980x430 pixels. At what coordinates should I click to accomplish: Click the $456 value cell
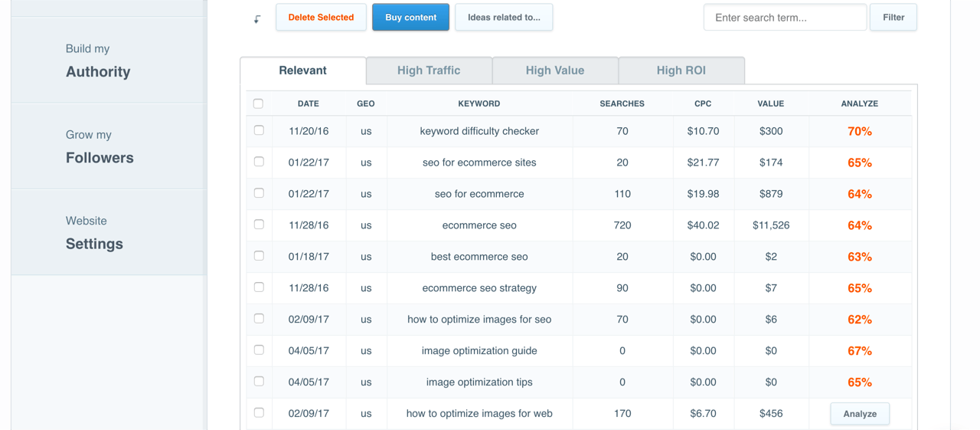(x=771, y=414)
